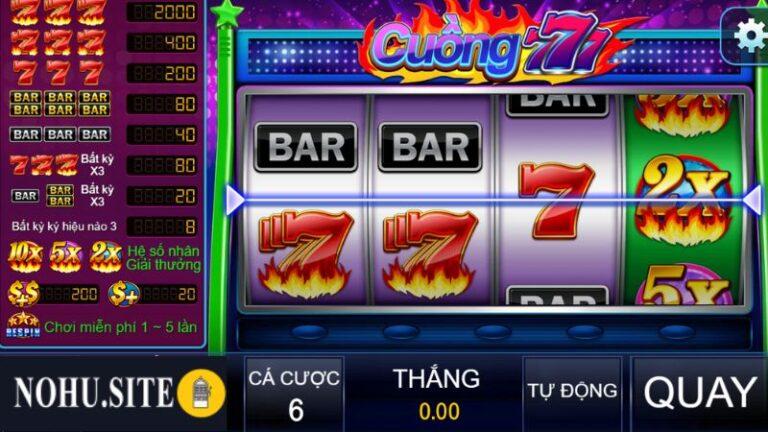
Task: Toggle TỰ ĐỘNG auto-spin
Action: pyautogui.click(x=572, y=392)
